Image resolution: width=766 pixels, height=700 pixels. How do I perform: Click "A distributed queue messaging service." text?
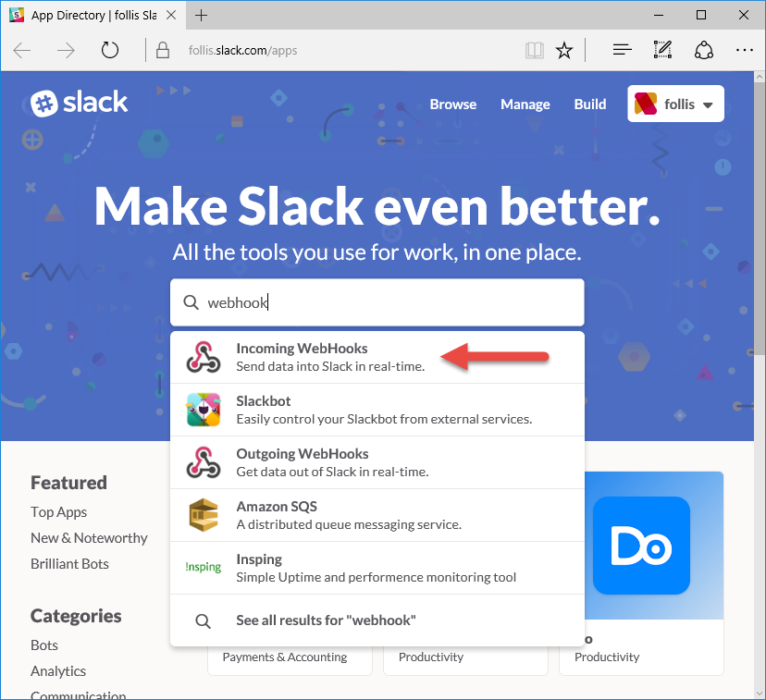pyautogui.click(x=349, y=524)
